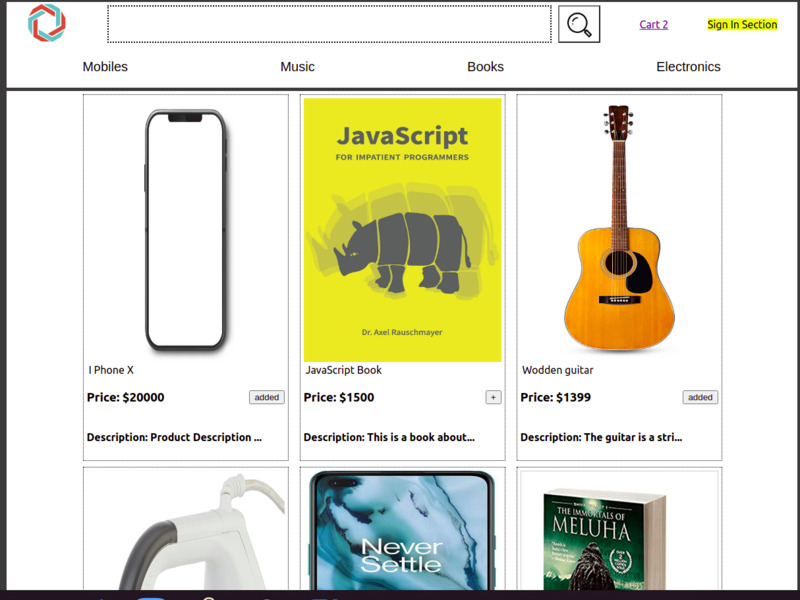
Task: Open the Cart 2 link
Action: pos(654,24)
